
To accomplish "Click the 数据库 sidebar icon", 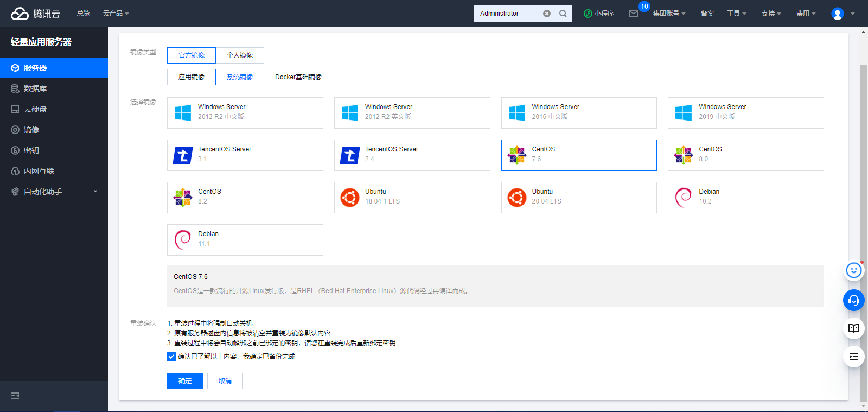I will (x=15, y=88).
